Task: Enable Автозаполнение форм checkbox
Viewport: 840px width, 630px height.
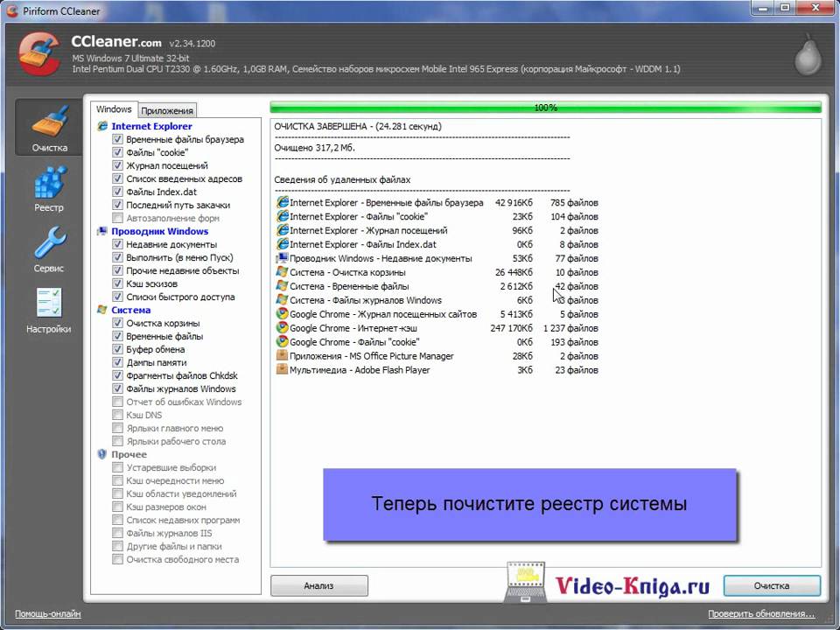Action: point(117,218)
